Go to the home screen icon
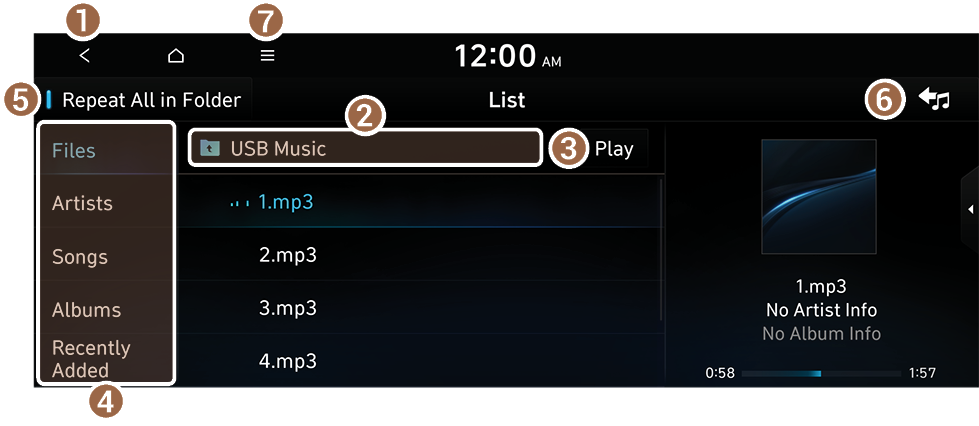Image resolution: width=979 pixels, height=426 pixels. click(x=176, y=56)
